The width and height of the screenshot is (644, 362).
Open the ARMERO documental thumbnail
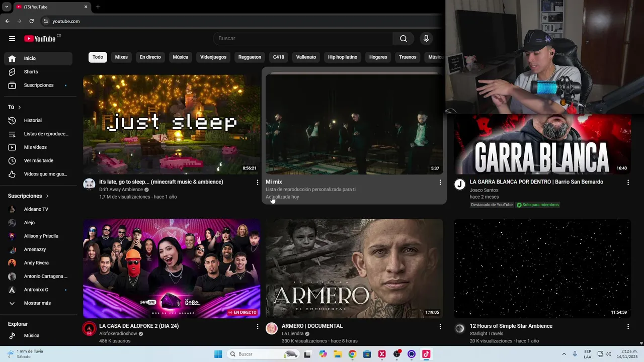tap(354, 268)
